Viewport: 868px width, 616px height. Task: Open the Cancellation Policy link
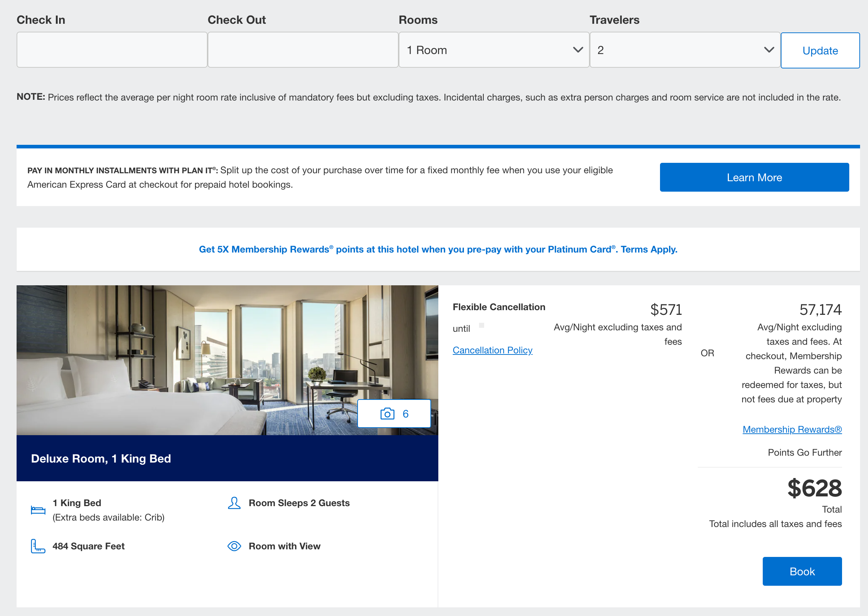[x=492, y=350]
